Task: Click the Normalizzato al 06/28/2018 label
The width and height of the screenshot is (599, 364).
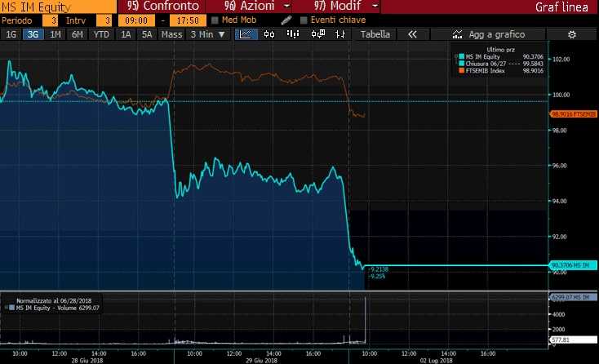Action: 54,300
